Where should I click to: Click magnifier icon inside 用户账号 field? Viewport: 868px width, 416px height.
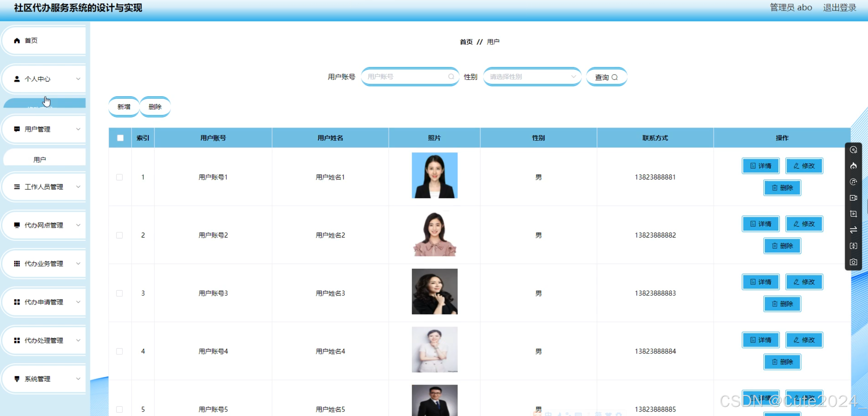451,77
